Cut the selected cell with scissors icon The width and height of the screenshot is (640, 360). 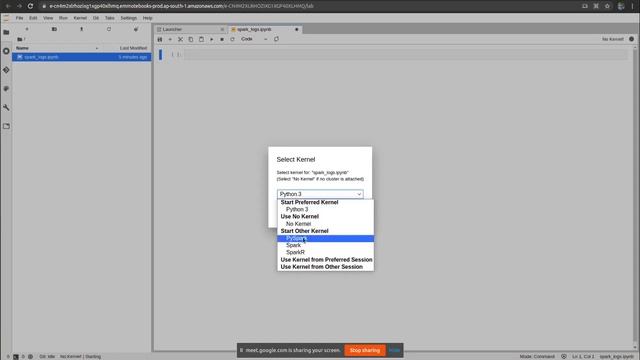click(x=180, y=39)
